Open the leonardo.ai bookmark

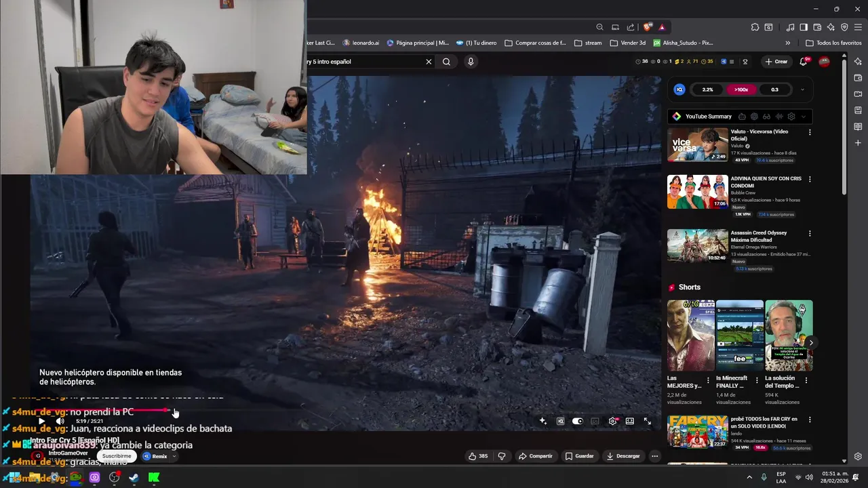tap(361, 43)
